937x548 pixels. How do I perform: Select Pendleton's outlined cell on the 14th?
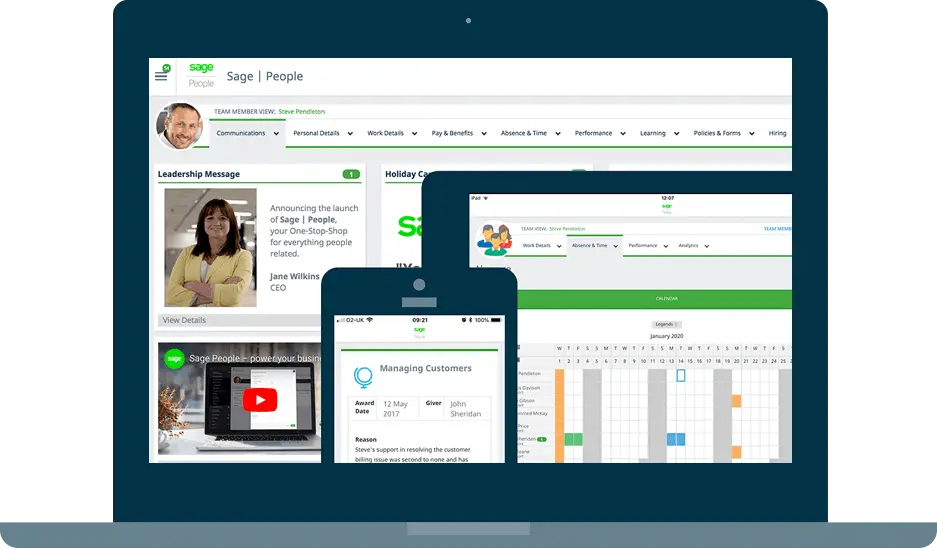[x=681, y=376]
